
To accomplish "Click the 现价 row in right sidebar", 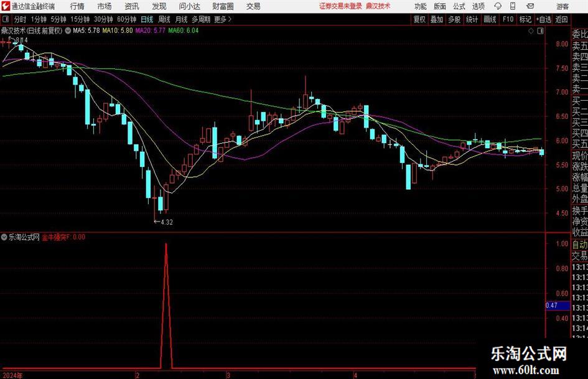I will tap(580, 156).
